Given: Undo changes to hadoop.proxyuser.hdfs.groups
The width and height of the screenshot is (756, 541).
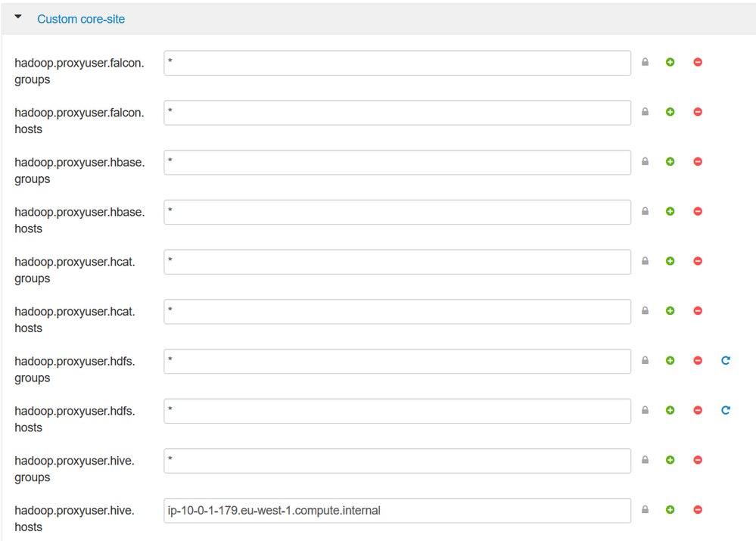Looking at the screenshot, I should pyautogui.click(x=725, y=361).
